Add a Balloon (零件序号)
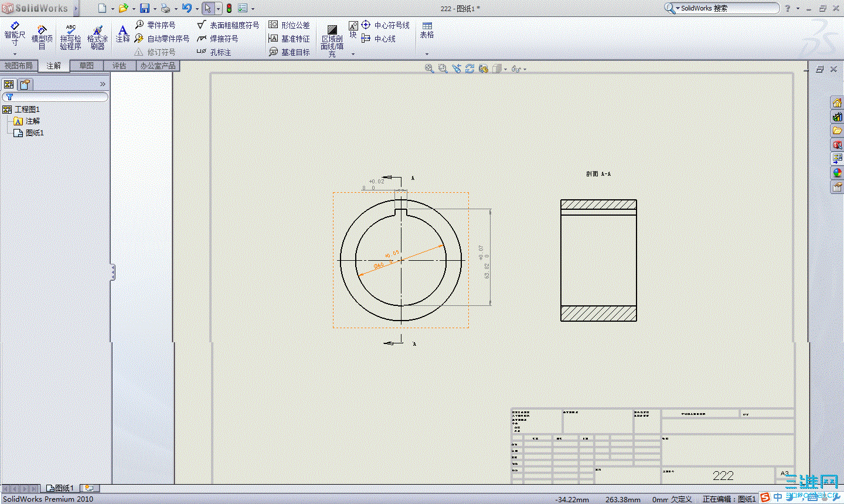This screenshot has height=504, width=844. point(155,25)
